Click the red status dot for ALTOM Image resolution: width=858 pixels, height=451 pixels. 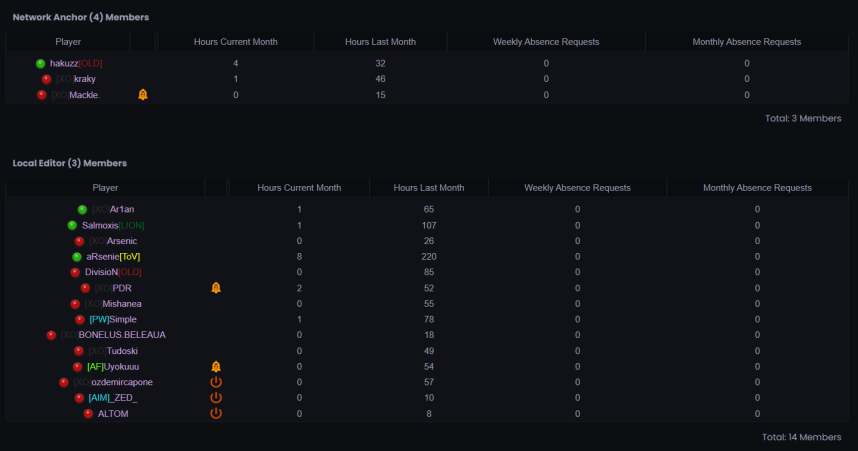(88, 414)
